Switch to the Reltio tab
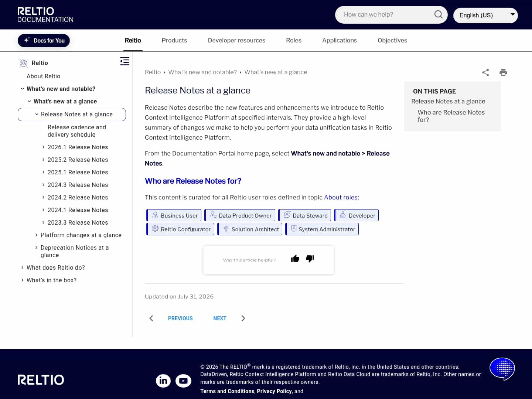The height and width of the screenshot is (399, 532). (133, 40)
